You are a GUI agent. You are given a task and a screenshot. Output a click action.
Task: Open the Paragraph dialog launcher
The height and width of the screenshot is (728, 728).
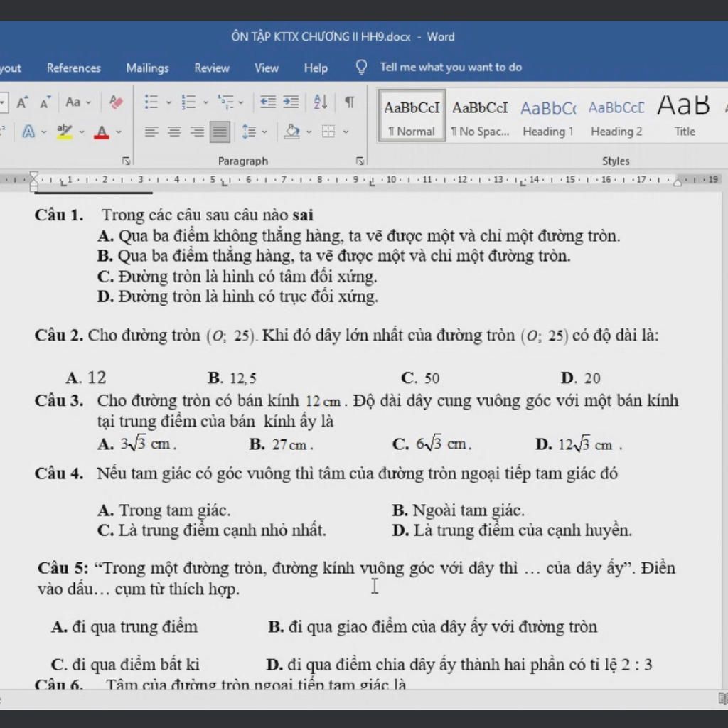(360, 161)
